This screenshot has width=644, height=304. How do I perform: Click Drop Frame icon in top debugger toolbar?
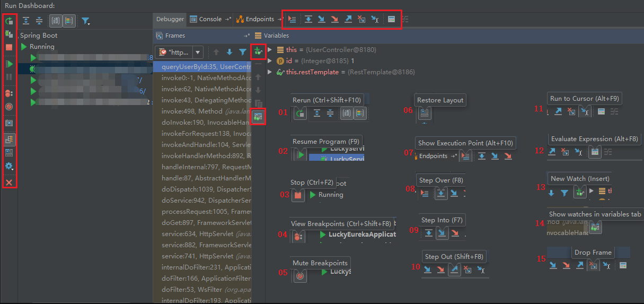point(361,19)
